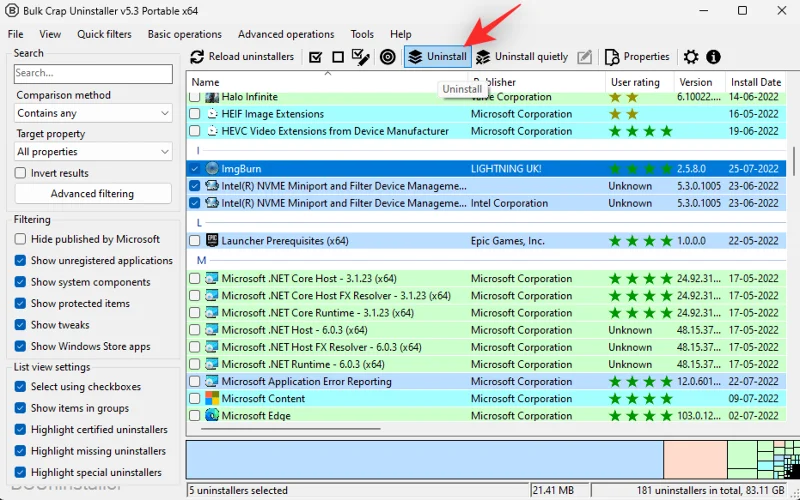This screenshot has width=800, height=500.
Task: Click the Epic Games Launcher Prerequisites icon
Action: click(212, 240)
